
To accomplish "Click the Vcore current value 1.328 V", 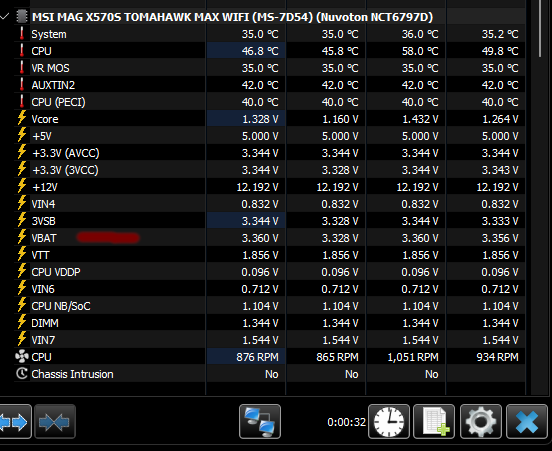I will click(x=260, y=119).
